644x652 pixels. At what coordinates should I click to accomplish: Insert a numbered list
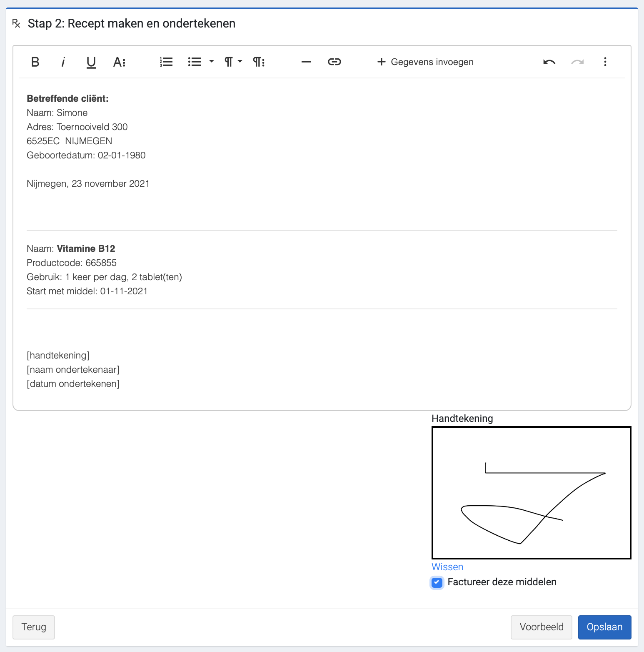pos(166,62)
